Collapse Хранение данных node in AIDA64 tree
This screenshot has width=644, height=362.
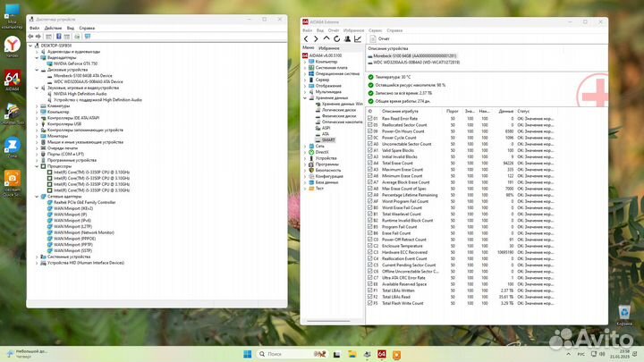click(x=305, y=98)
